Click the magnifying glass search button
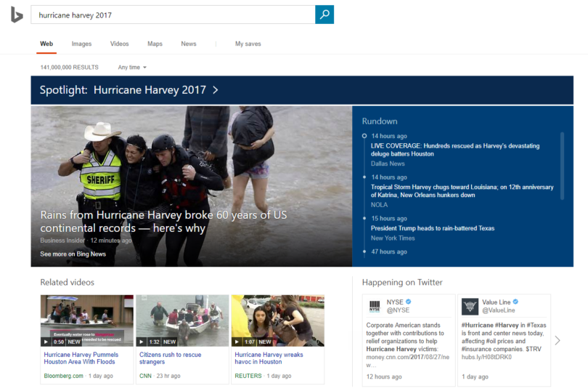The image size is (588, 391). 324,15
